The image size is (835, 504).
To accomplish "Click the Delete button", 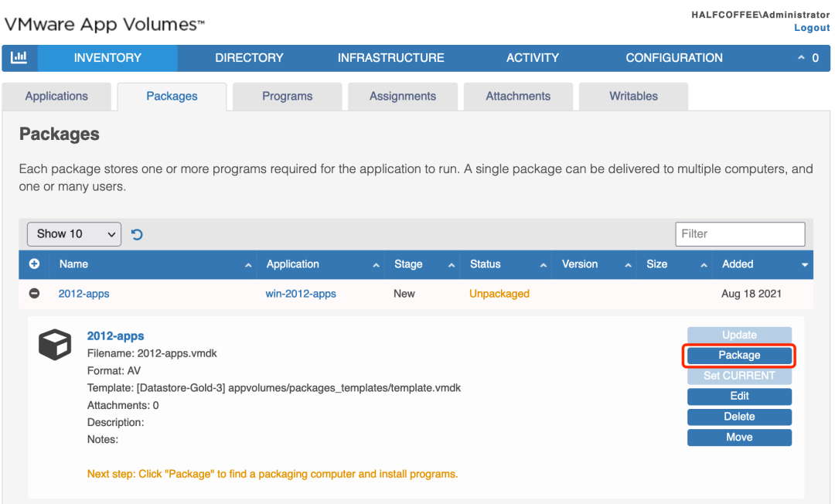I will (739, 417).
